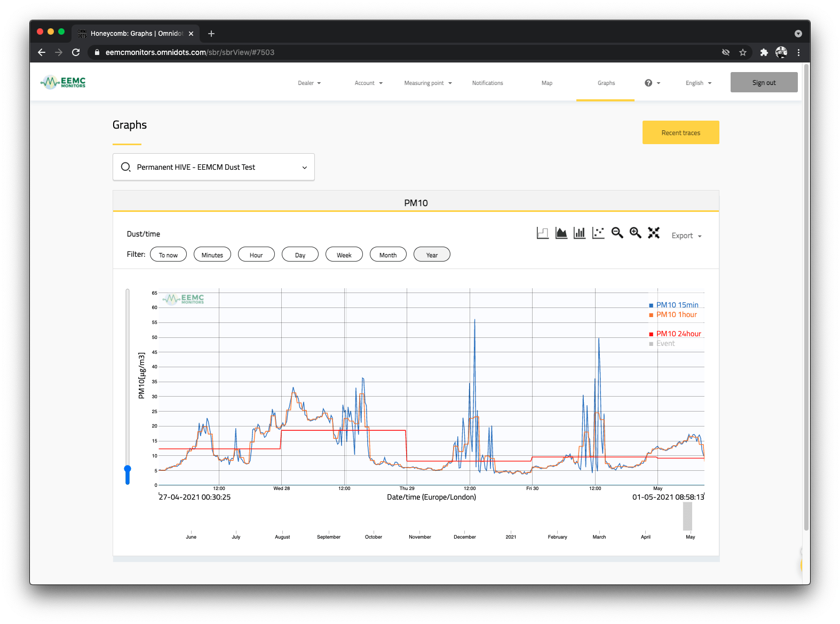
Task: Toggle the Event trace in the legend
Action: 662,344
